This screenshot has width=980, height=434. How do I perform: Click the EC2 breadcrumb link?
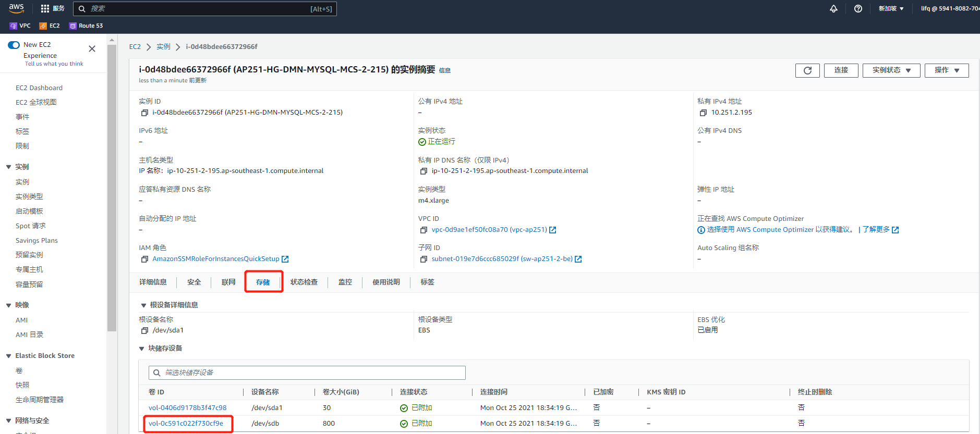click(135, 47)
